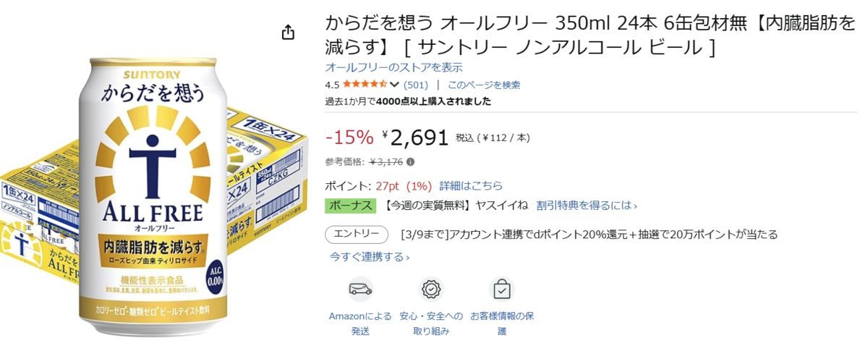Click the 安心・安全への取り組み text label
This screenshot has height=346, width=868.
431,324
